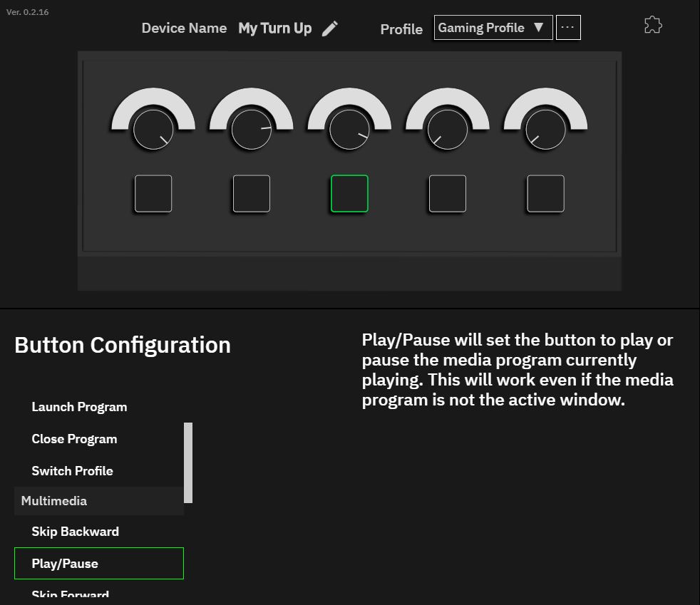Pick Skip Backward from Multimedia list
700x605 pixels.
click(x=75, y=532)
